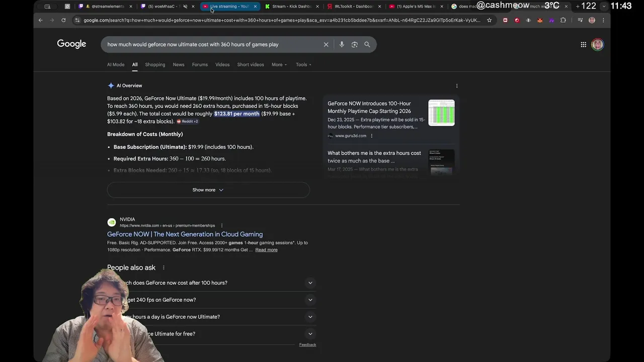
Task: Open media controls playlist icon
Action: 580,20
